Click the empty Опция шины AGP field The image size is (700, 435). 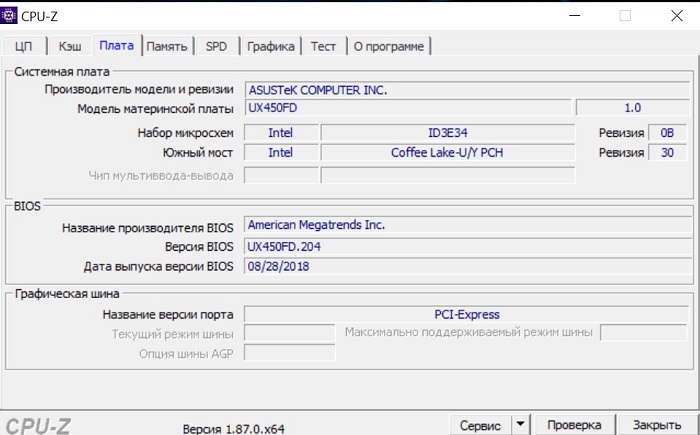(289, 353)
